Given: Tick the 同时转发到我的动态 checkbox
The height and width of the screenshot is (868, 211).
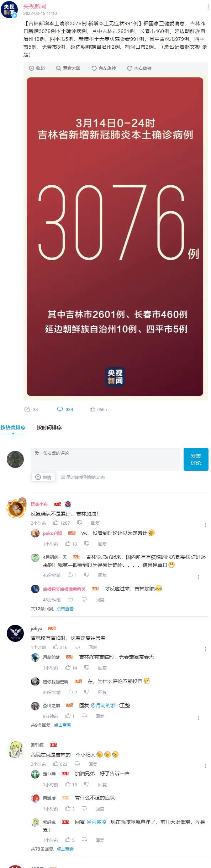Looking at the screenshot, I should point(63,477).
